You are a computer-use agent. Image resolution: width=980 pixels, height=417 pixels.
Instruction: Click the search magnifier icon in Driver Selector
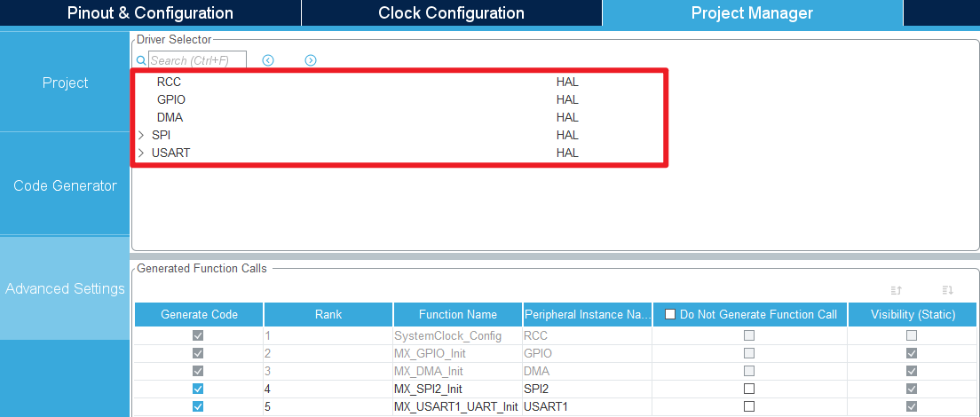[x=141, y=60]
